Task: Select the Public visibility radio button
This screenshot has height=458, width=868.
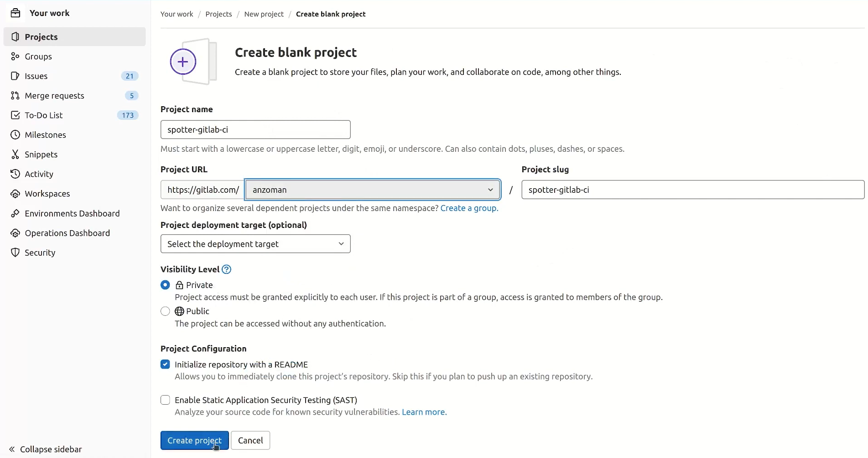Action: point(165,311)
